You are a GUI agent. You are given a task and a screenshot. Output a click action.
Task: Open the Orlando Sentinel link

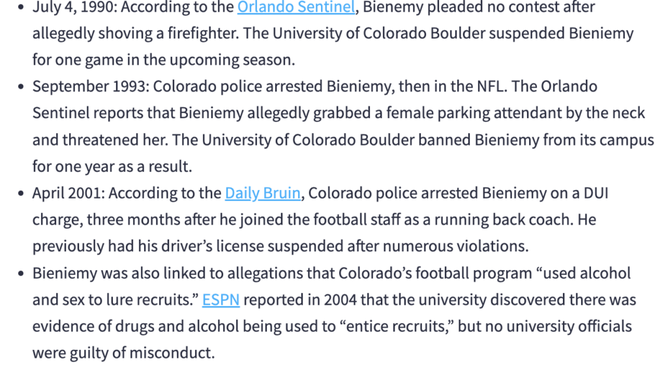tap(296, 7)
